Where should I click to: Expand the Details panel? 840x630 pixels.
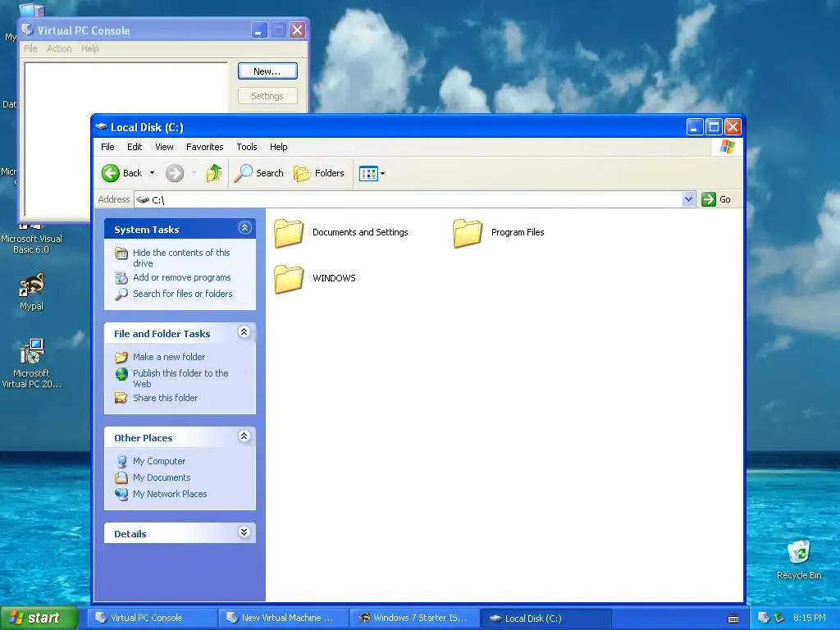tap(244, 532)
